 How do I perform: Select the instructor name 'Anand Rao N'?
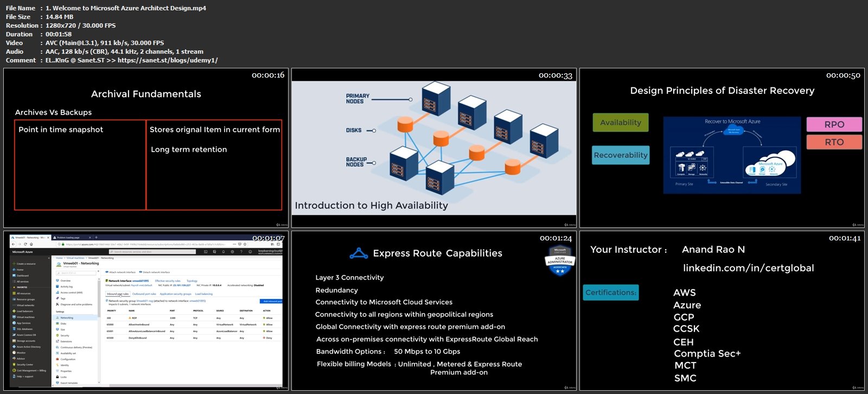click(713, 250)
